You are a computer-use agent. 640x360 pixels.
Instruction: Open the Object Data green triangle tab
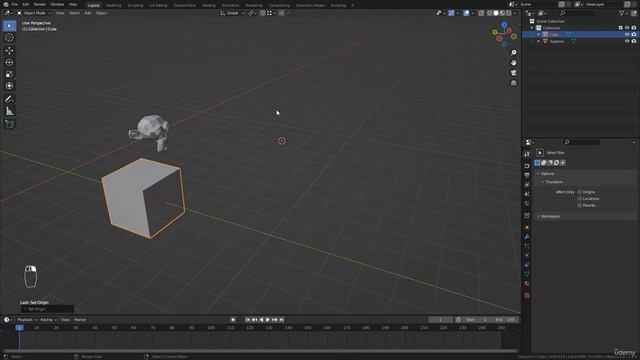[x=527, y=274]
